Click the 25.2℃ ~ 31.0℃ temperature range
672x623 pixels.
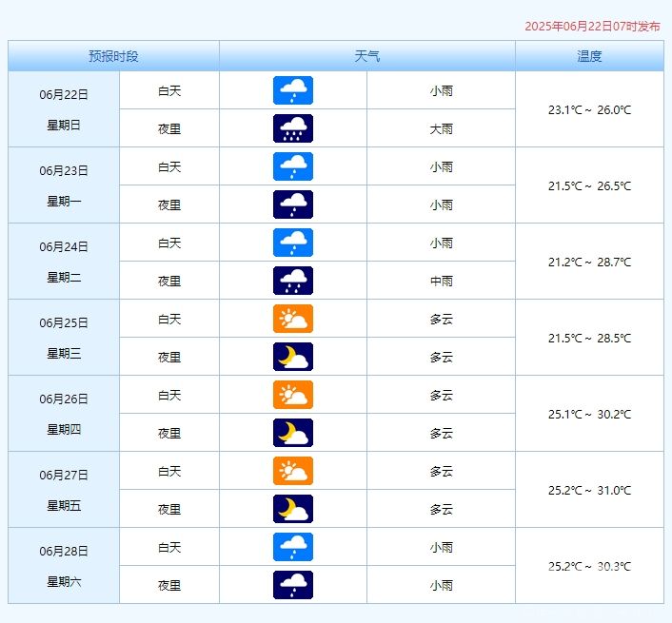coord(590,490)
